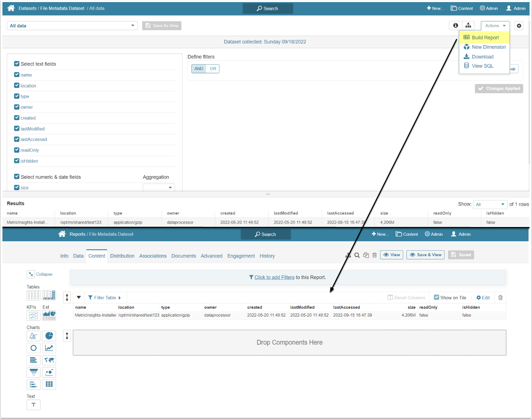
Task: Select the heatmap grid chart icon
Action: [x=49, y=384]
